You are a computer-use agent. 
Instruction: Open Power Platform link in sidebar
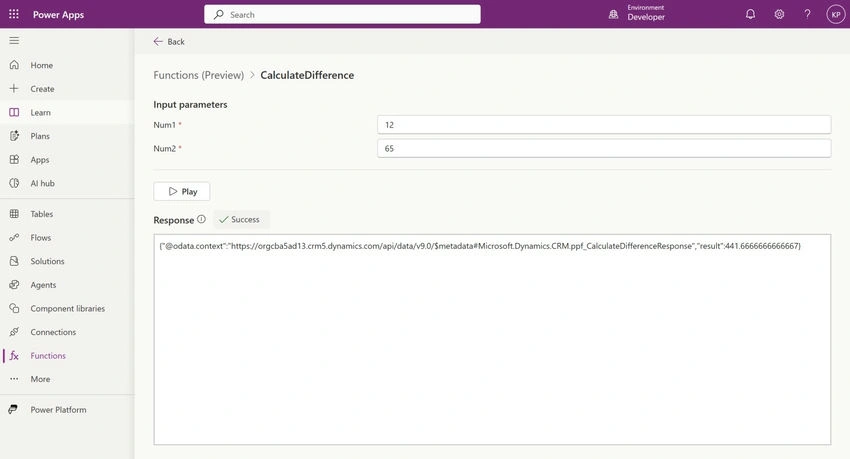(x=67, y=410)
